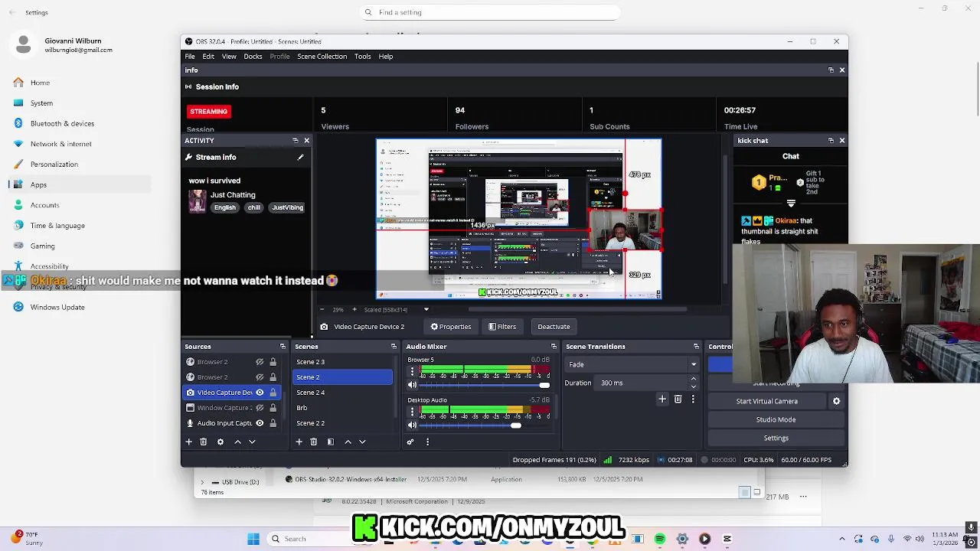The height and width of the screenshot is (551, 980).
Task: Increase transition duration with up arrow
Action: click(694, 379)
